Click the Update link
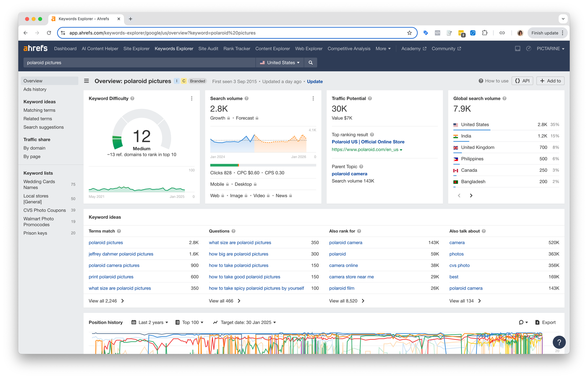The image size is (588, 378). 315,81
